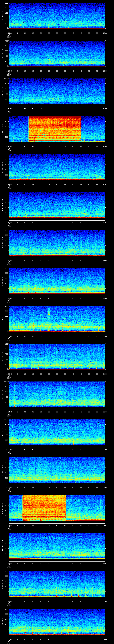Open the 22:25 spectrogram panel
The image size is (114, 644).
tap(57, 432)
